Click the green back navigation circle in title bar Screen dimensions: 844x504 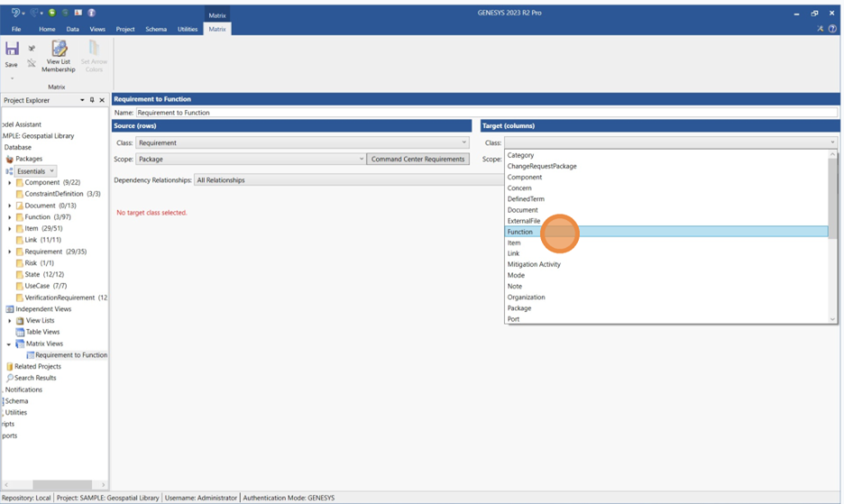pos(52,13)
